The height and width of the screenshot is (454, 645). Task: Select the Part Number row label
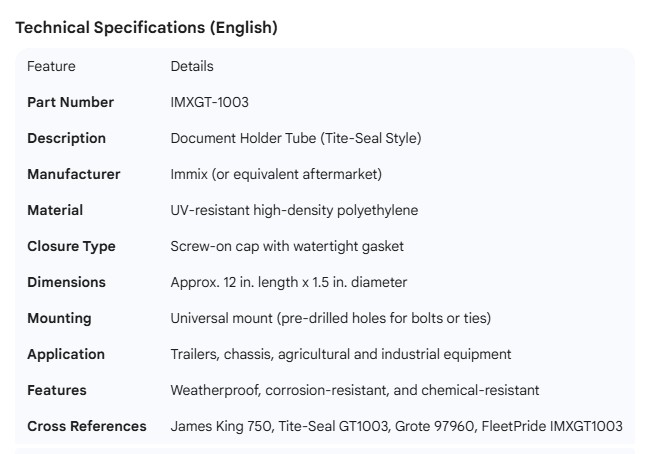tap(70, 102)
